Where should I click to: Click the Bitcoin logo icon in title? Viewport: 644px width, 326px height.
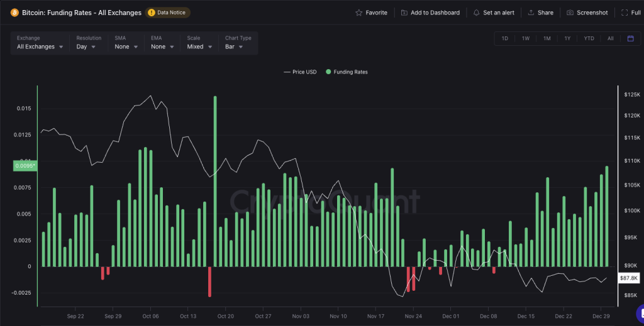pyautogui.click(x=14, y=13)
